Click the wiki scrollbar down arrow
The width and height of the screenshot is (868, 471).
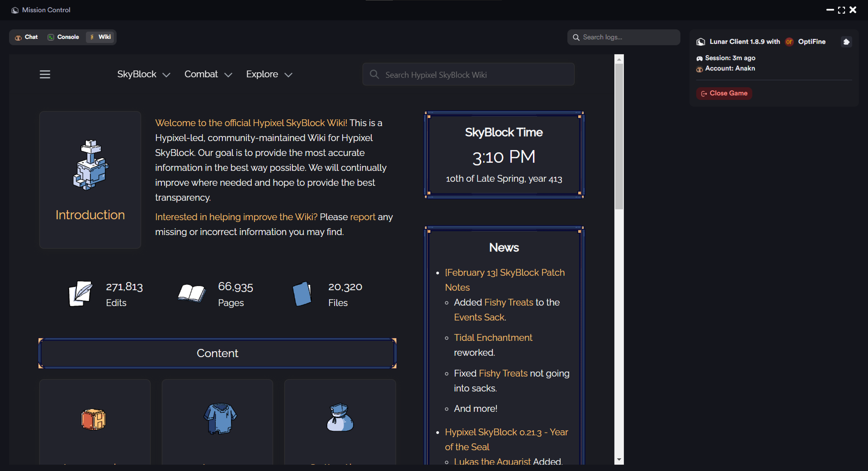[x=619, y=459]
